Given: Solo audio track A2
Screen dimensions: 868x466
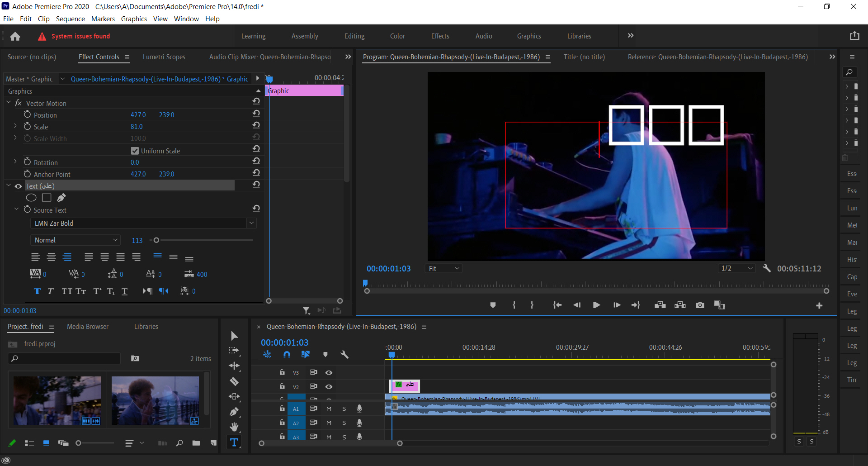Looking at the screenshot, I should point(344,423).
